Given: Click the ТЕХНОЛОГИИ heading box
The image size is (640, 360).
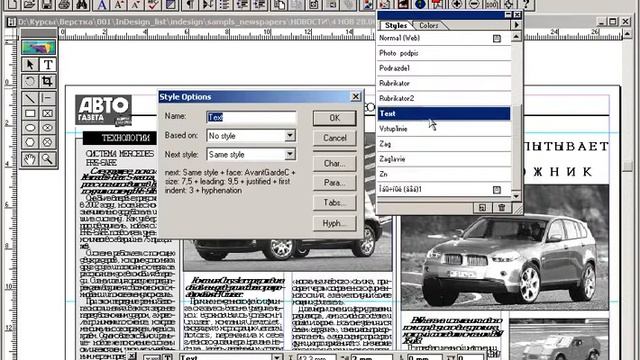Looking at the screenshot, I should click(x=120, y=138).
